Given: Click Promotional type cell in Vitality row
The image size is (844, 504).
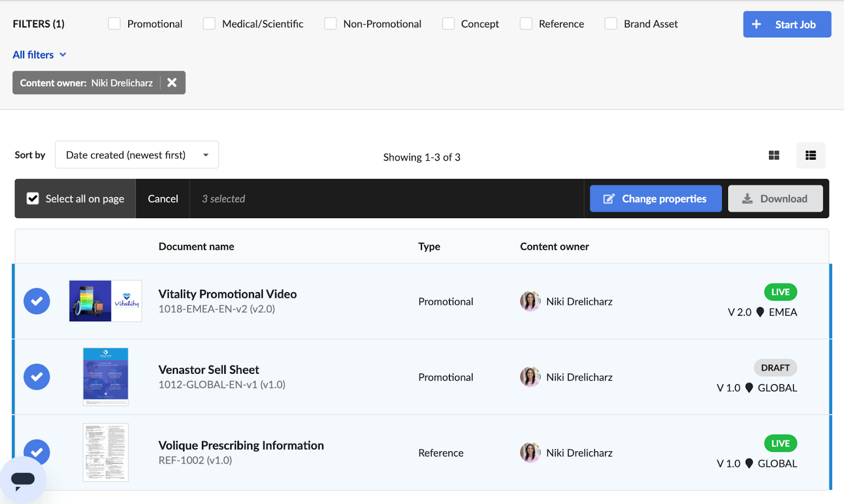Looking at the screenshot, I should 446,302.
